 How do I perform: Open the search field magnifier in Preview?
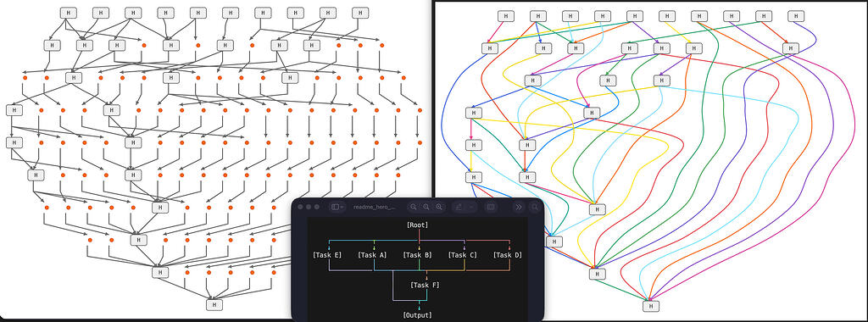pos(535,207)
